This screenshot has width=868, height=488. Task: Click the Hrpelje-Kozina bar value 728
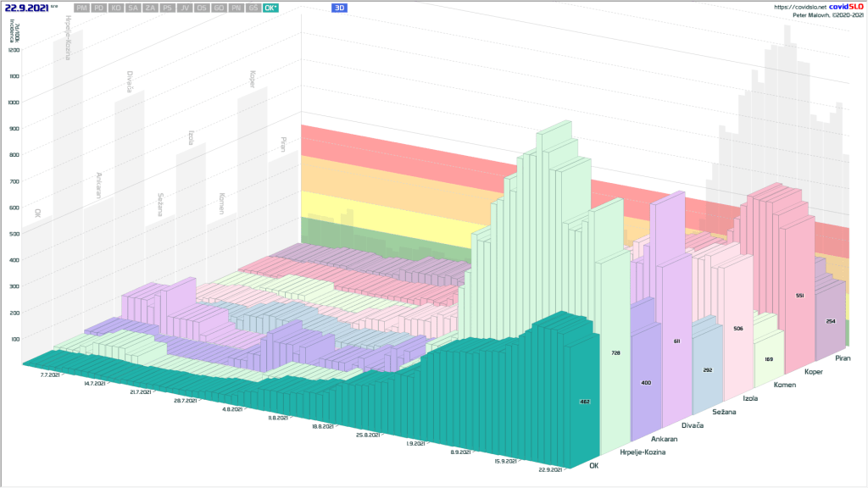(x=615, y=352)
